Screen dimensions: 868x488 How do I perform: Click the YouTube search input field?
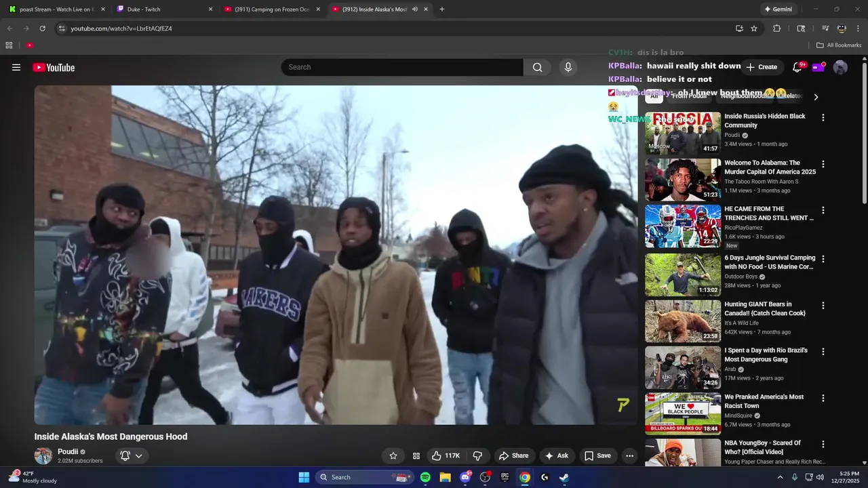click(x=402, y=67)
